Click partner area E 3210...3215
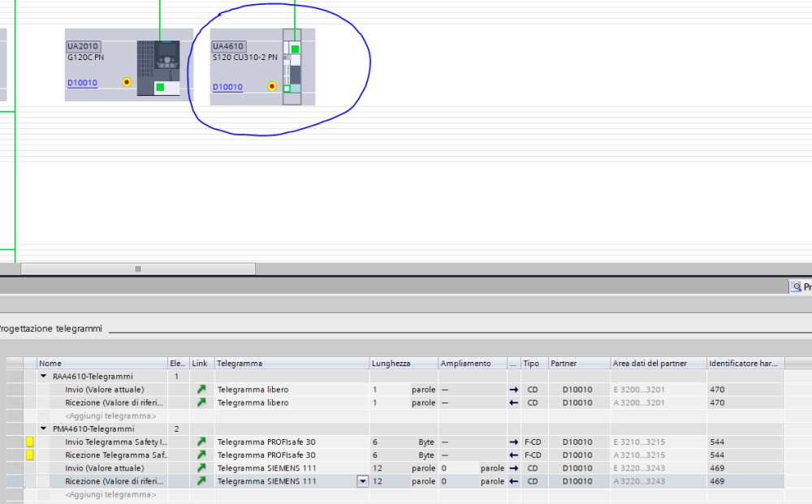This screenshot has width=812, height=504. click(x=638, y=442)
